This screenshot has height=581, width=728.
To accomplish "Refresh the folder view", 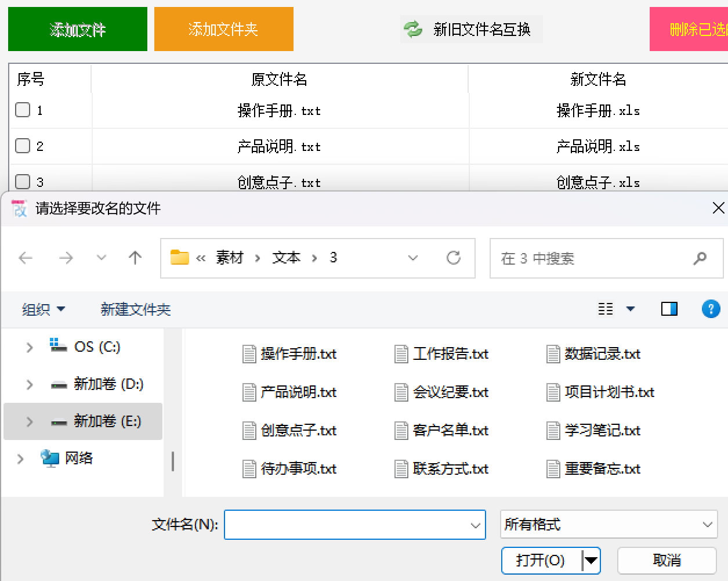I will pyautogui.click(x=454, y=258).
